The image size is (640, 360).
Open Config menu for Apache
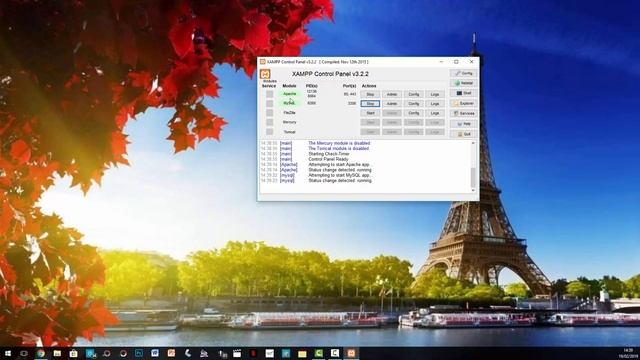[413, 94]
